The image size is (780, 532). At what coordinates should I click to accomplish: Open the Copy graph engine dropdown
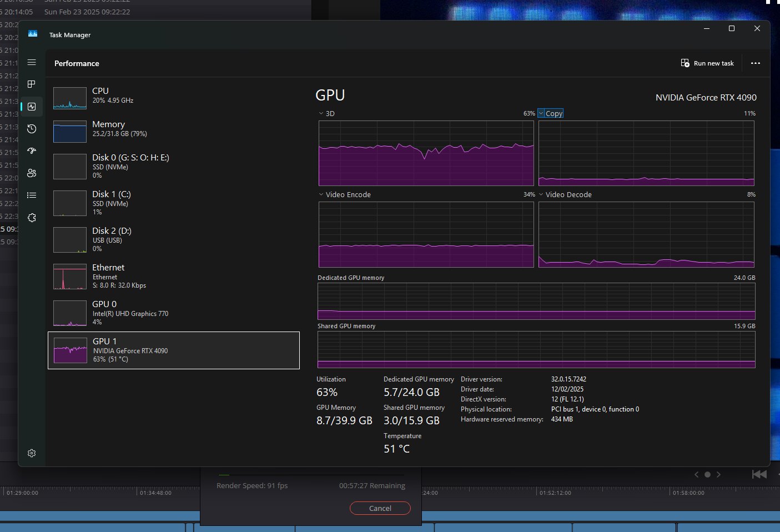click(541, 113)
